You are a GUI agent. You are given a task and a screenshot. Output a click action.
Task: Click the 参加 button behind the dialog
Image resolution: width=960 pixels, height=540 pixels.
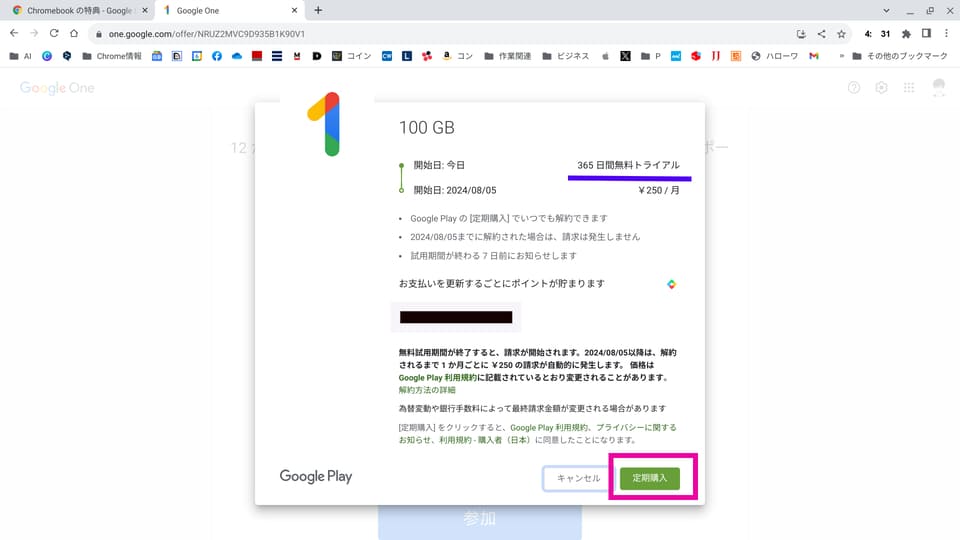pos(479,519)
